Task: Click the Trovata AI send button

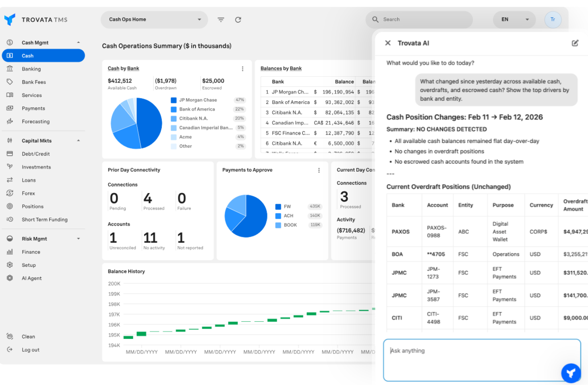Action: [x=571, y=373]
